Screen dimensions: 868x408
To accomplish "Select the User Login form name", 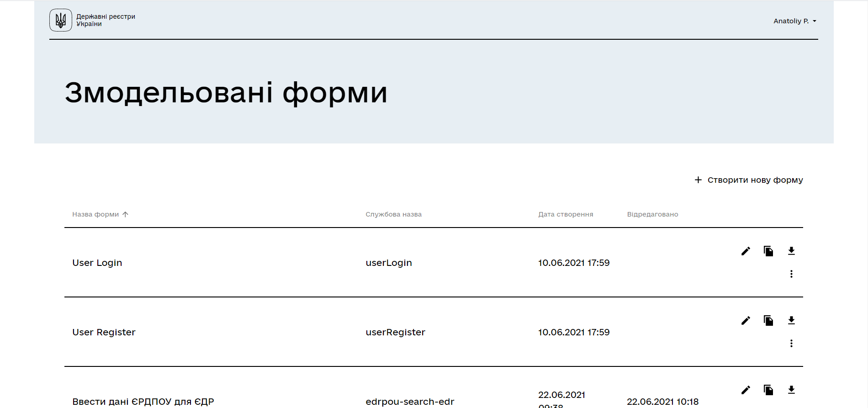I will click(97, 263).
